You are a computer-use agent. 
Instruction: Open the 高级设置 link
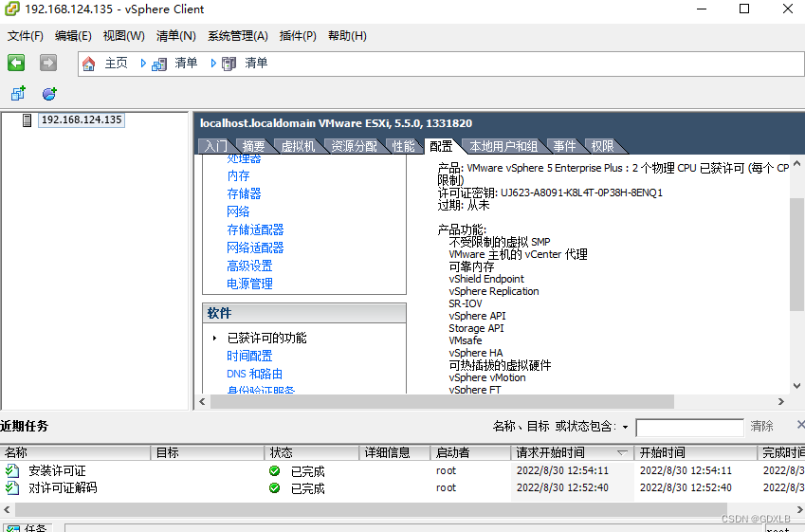click(x=249, y=266)
